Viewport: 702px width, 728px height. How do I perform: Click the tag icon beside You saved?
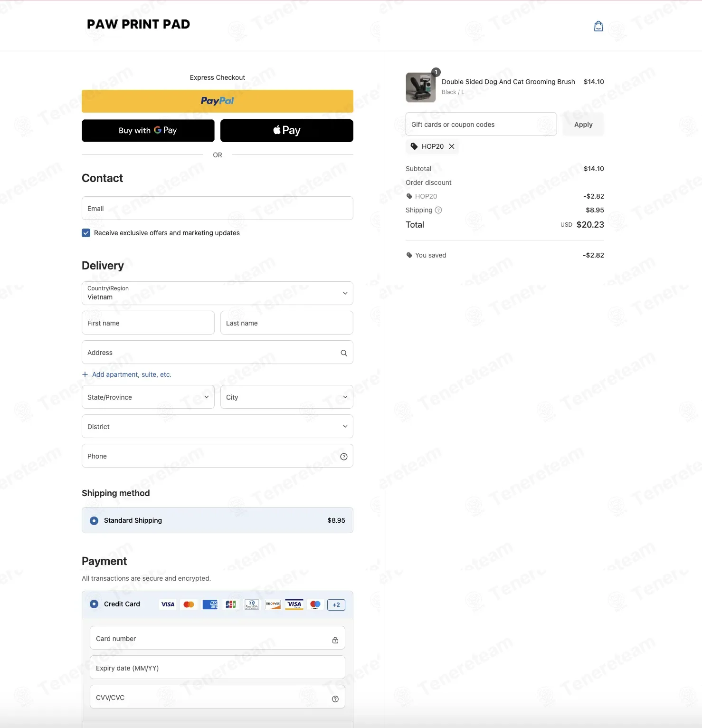[x=409, y=255]
